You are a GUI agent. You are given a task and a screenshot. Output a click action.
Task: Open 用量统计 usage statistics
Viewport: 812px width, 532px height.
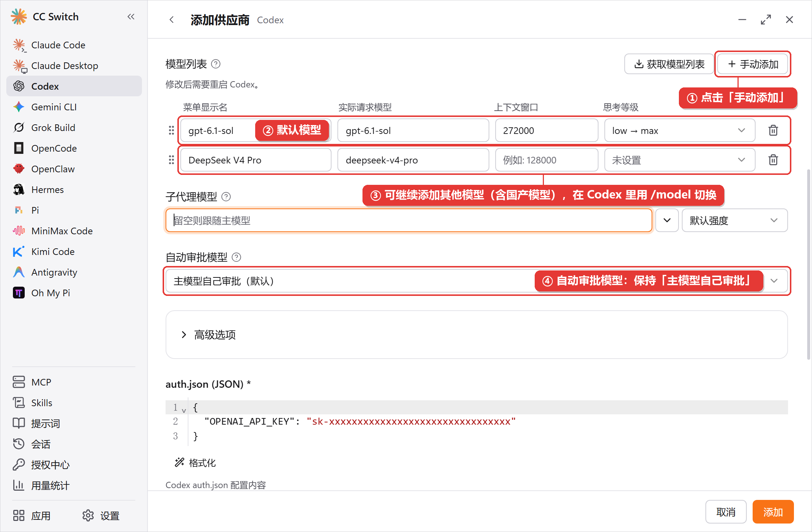[x=74, y=486]
